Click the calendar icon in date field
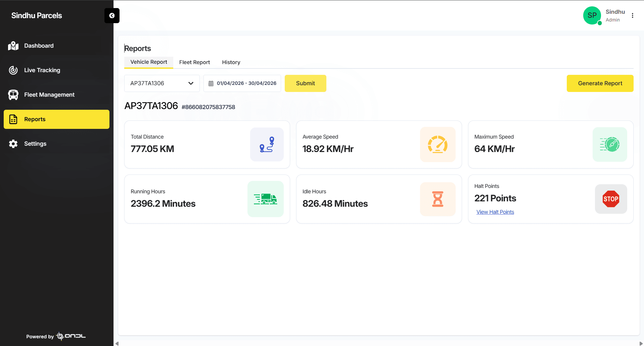Screen dimensions: 644x346 [211, 83]
